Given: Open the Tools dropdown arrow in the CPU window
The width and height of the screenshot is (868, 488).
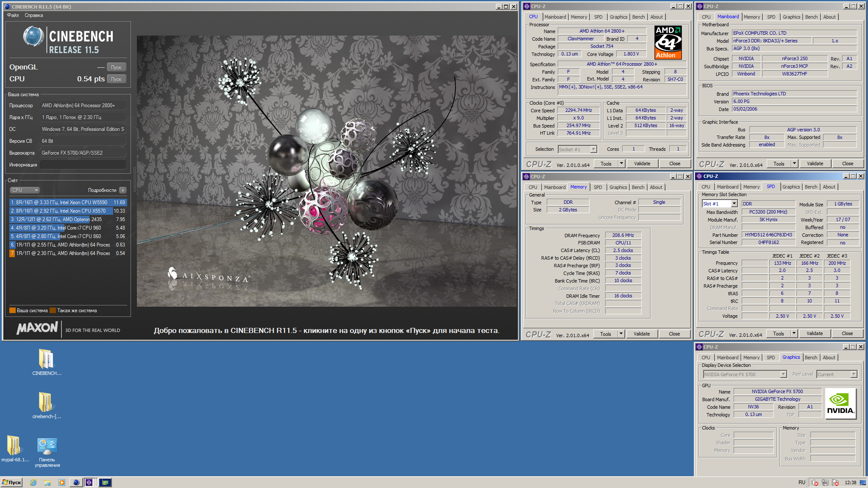Looking at the screenshot, I should click(621, 164).
